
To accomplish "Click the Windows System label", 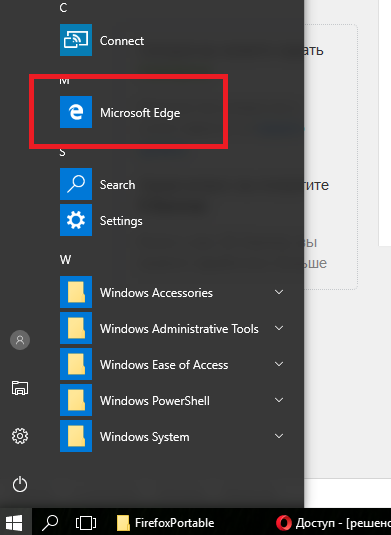I will tap(144, 437).
